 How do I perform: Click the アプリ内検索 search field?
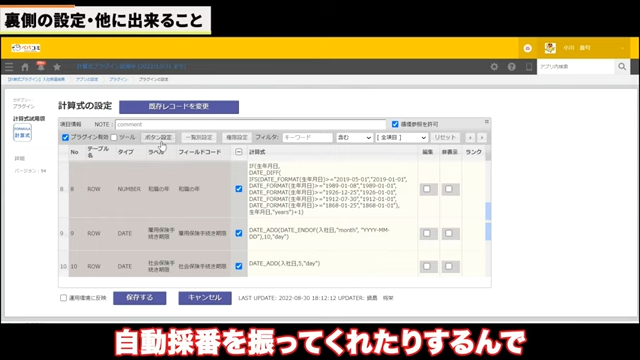tap(576, 67)
